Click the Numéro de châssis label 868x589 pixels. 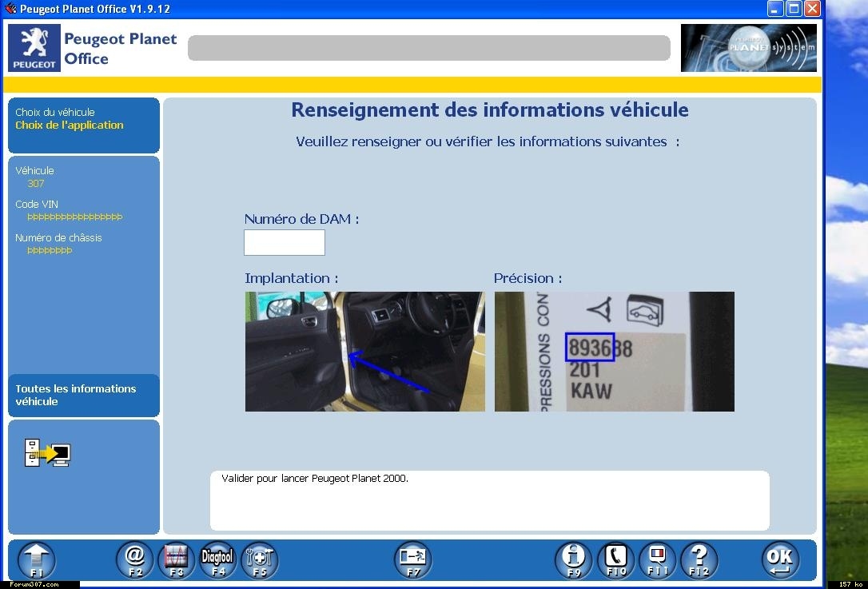[58, 238]
